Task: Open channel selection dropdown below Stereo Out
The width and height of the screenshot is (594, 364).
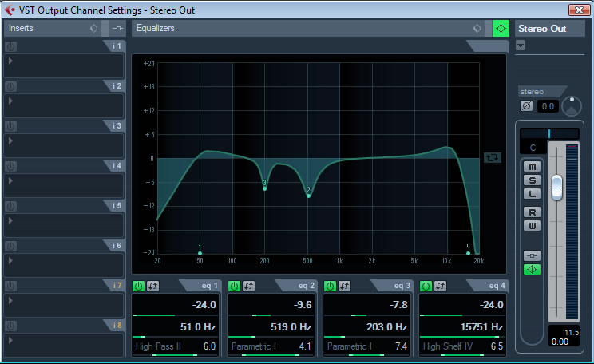Action: pos(521,45)
